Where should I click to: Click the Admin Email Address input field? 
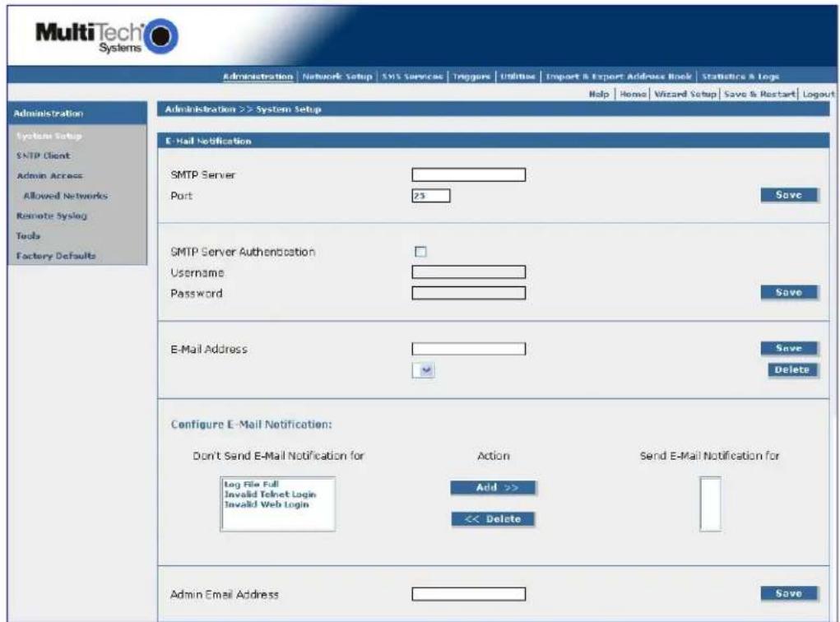click(469, 593)
